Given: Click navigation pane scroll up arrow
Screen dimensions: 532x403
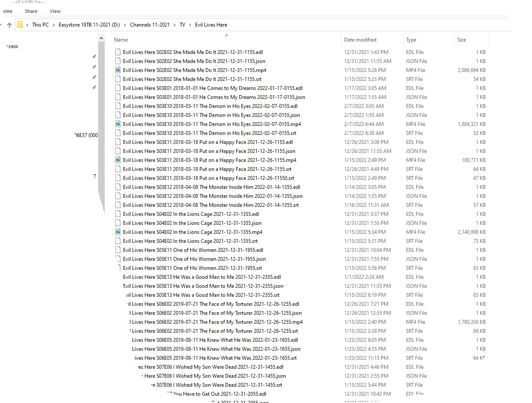Looking at the screenshot, I should coord(102,39).
